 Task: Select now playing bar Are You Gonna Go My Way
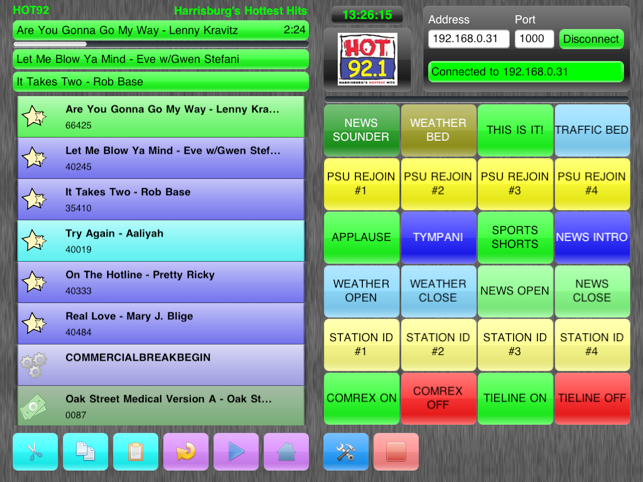(x=161, y=30)
